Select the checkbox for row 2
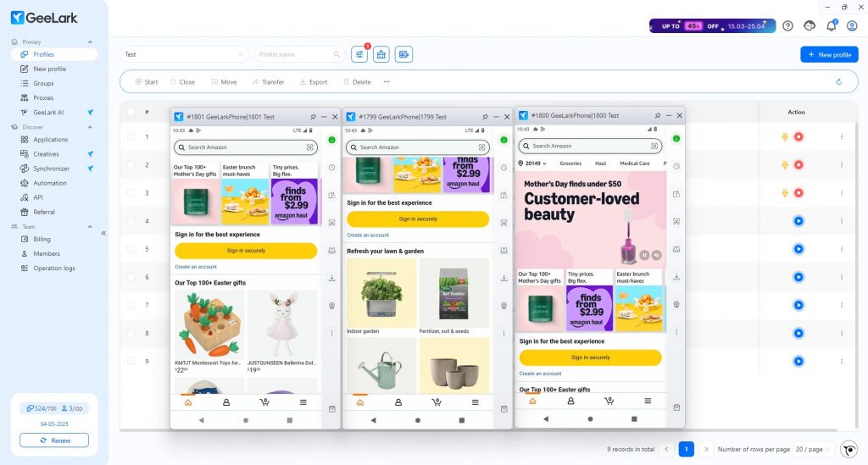 pos(131,165)
